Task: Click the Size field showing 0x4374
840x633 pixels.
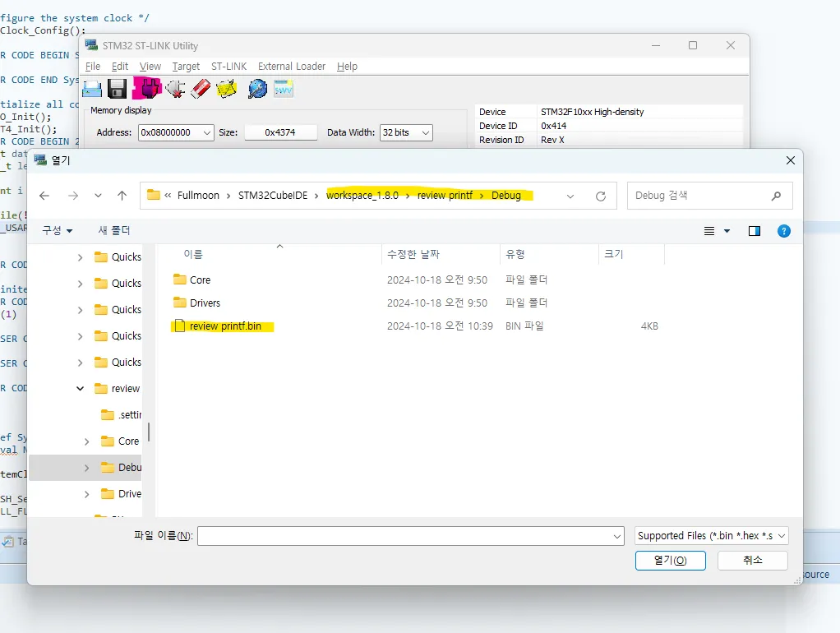Action: click(x=280, y=133)
